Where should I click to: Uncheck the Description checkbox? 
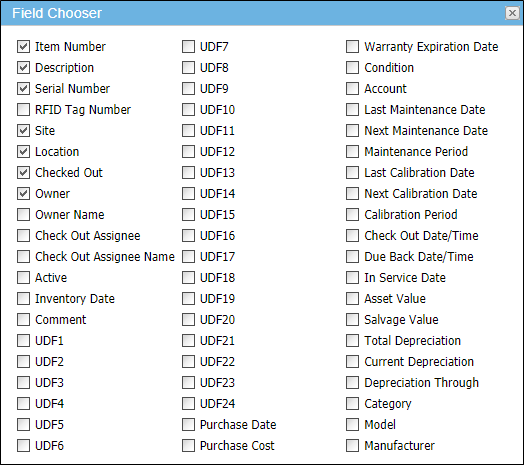[23, 68]
